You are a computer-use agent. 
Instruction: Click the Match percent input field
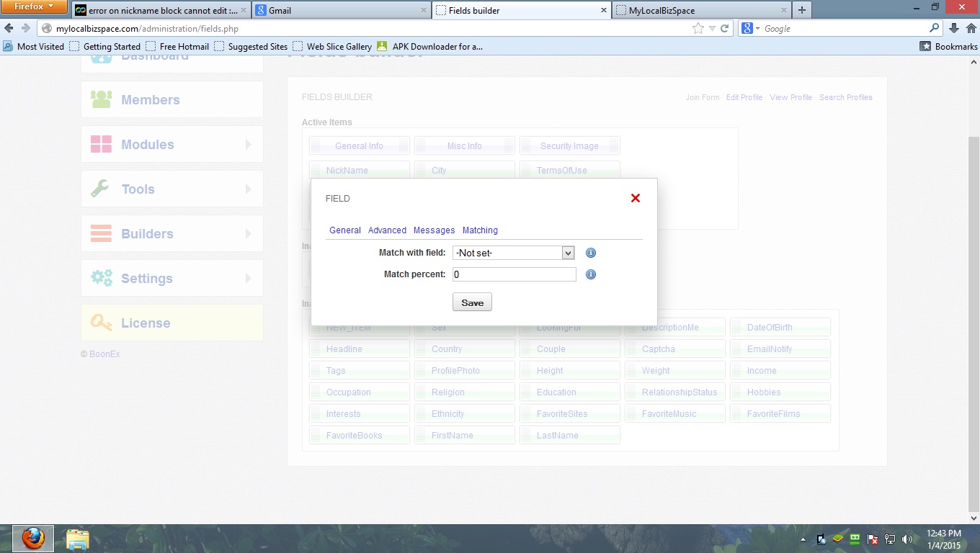[514, 274]
